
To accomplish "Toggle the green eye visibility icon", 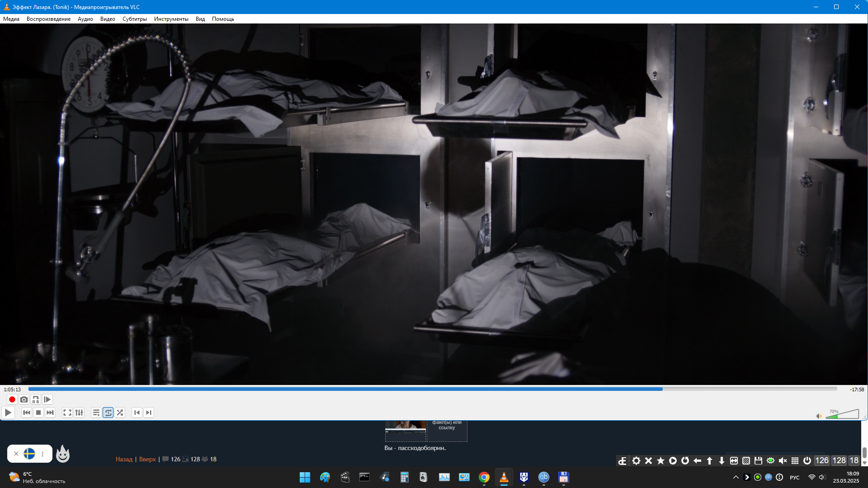I will click(x=770, y=460).
